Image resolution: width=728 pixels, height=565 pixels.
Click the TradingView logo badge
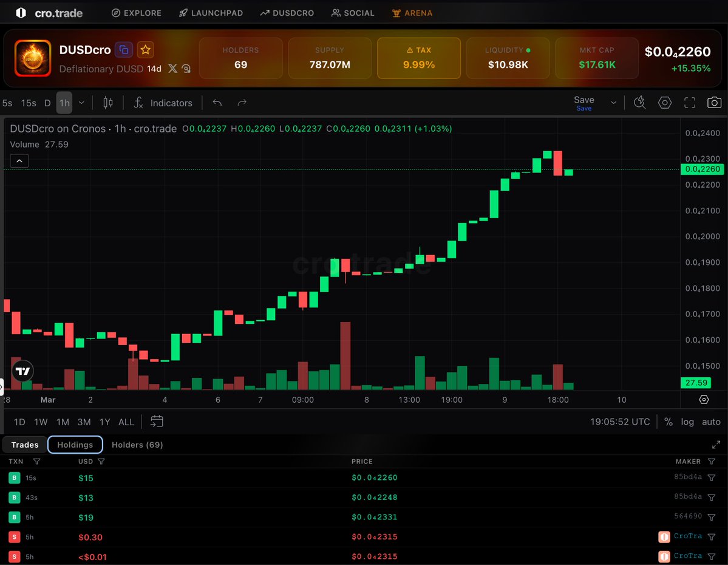point(22,371)
